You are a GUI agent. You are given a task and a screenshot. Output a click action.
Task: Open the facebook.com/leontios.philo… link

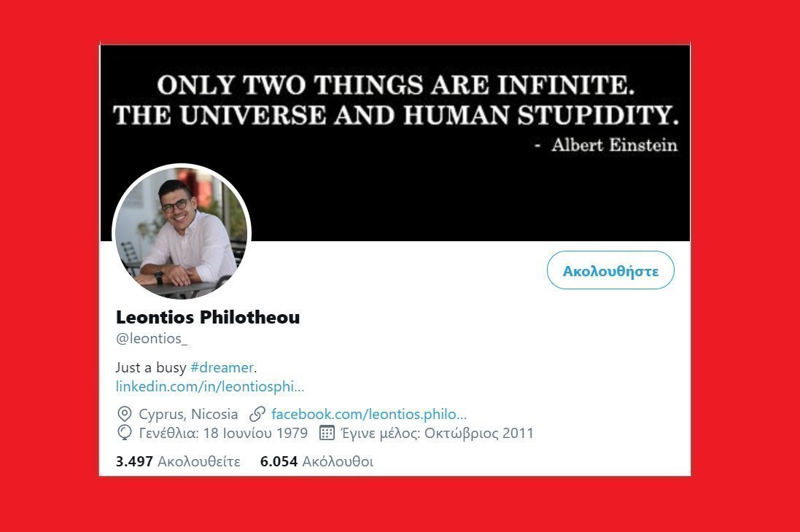point(369,414)
